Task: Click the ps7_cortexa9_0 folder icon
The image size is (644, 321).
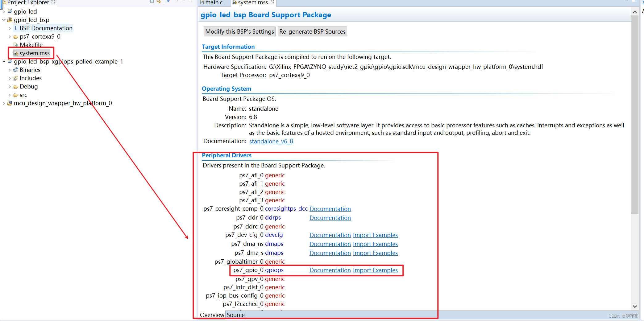Action: [16, 36]
